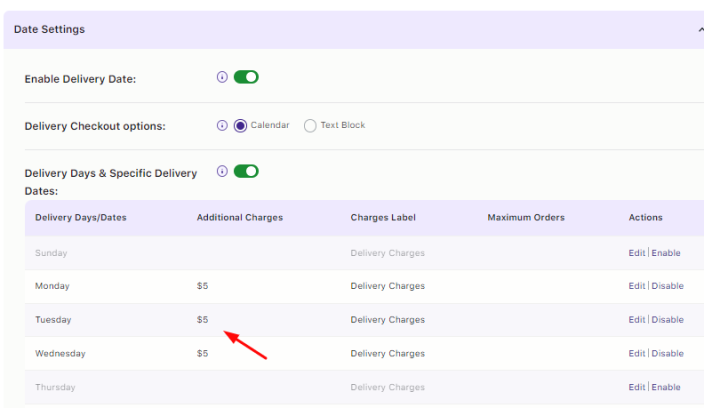Click the Delivery Checkout options label
704x408 pixels.
pos(95,126)
